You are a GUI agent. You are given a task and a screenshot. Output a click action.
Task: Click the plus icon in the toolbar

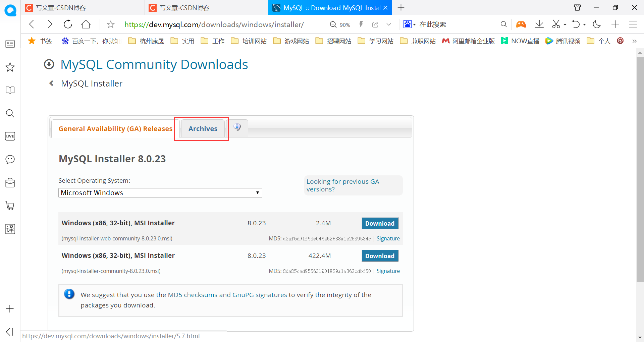(x=615, y=24)
